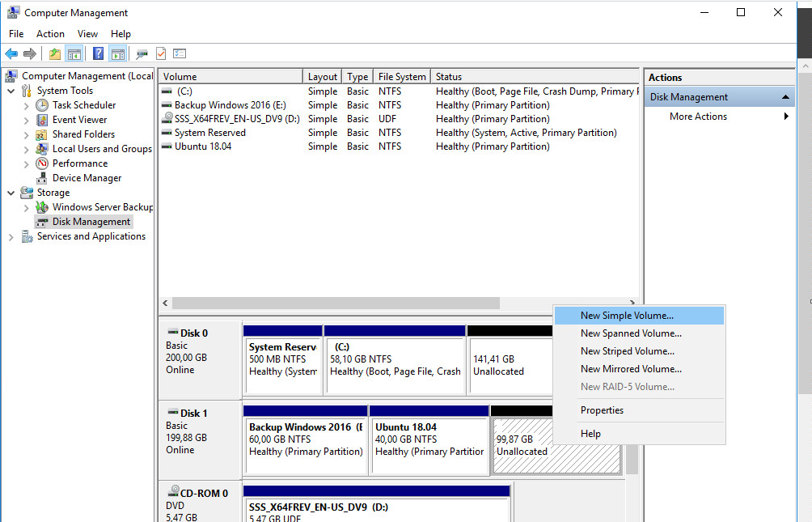This screenshot has width=812, height=522.
Task: Click the blue Help question mark icon
Action: 98,54
